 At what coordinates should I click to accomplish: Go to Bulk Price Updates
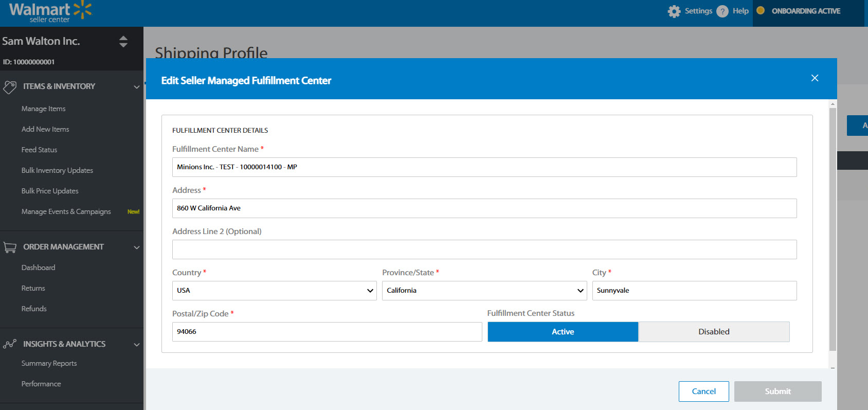(50, 191)
